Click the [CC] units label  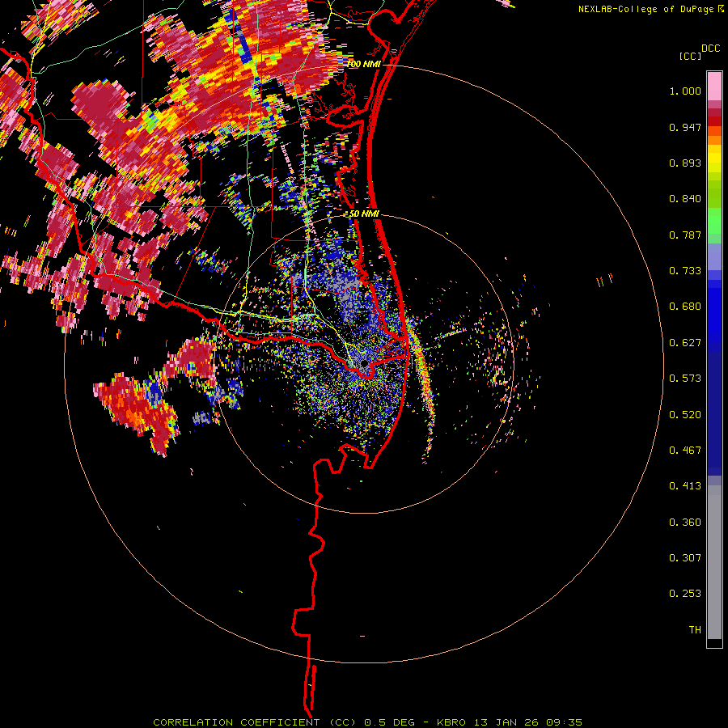[691, 56]
